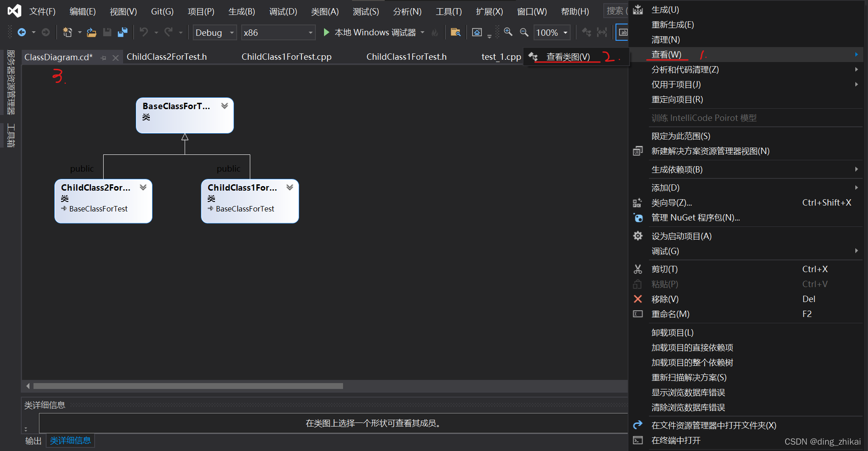The height and width of the screenshot is (451, 868).
Task: Click the zoom out magnifier icon
Action: 524,32
